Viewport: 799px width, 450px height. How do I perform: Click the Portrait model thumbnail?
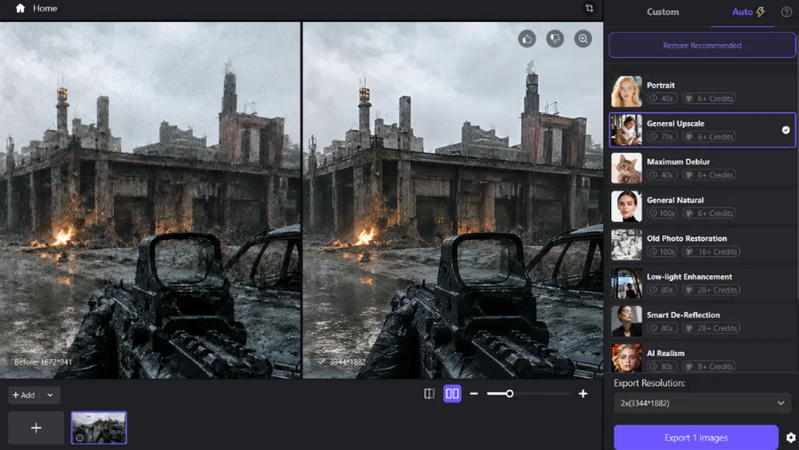point(626,91)
